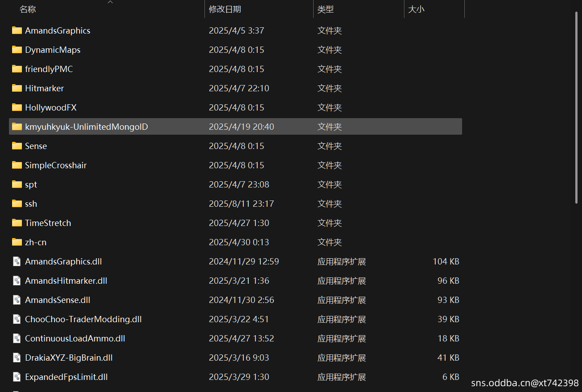Click the AmandsHitmarker.dll file icon
This screenshot has height=392, width=582.
pyautogui.click(x=17, y=281)
